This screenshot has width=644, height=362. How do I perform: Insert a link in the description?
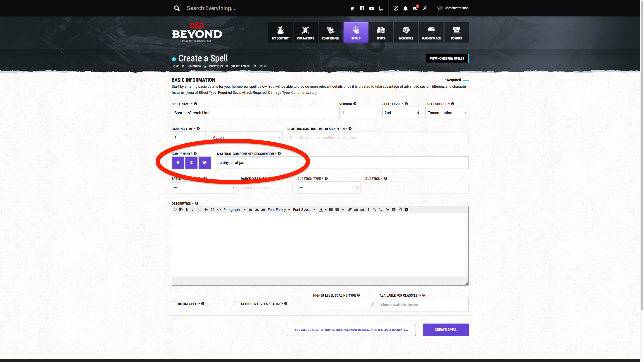[x=375, y=209]
